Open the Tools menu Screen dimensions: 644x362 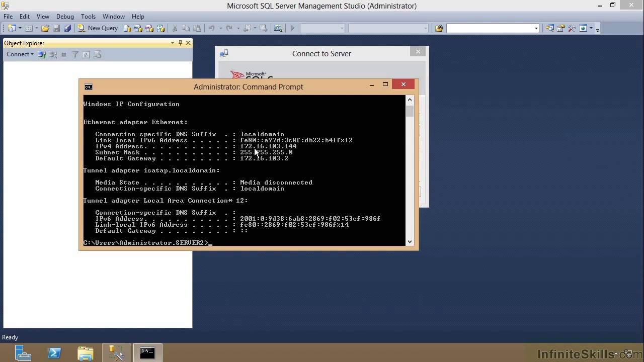click(x=88, y=17)
